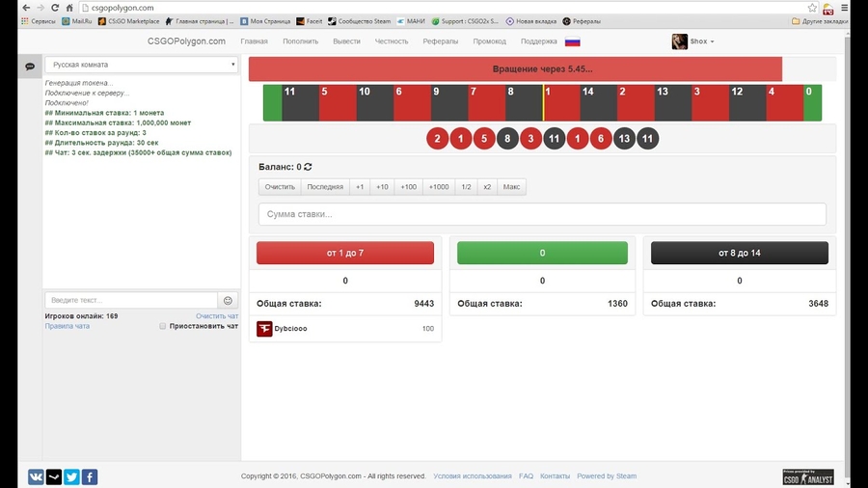Click the Russian flag language icon
The width and height of the screenshot is (868, 488).
pos(572,41)
